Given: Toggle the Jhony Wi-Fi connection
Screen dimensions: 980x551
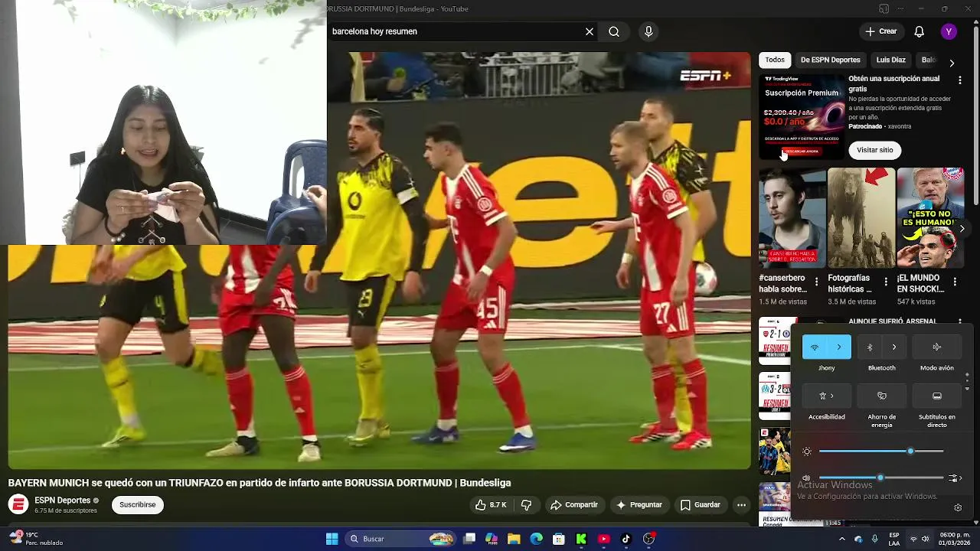Looking at the screenshot, I should (x=815, y=347).
